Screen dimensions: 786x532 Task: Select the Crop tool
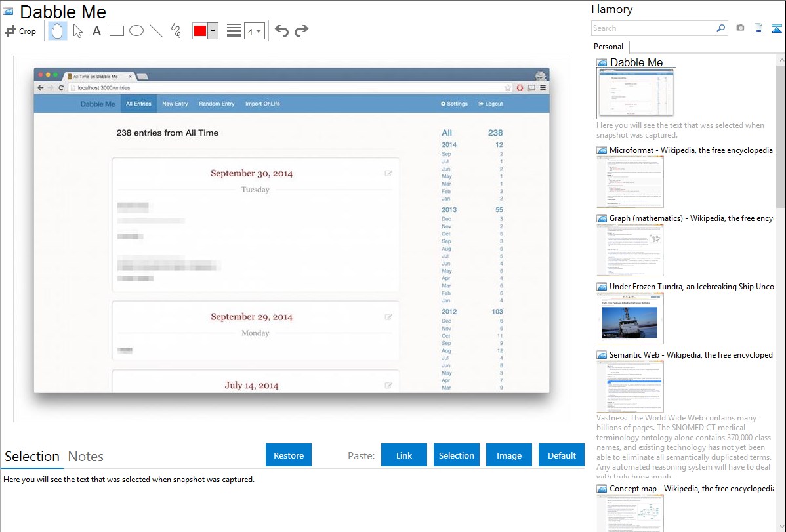click(20, 31)
